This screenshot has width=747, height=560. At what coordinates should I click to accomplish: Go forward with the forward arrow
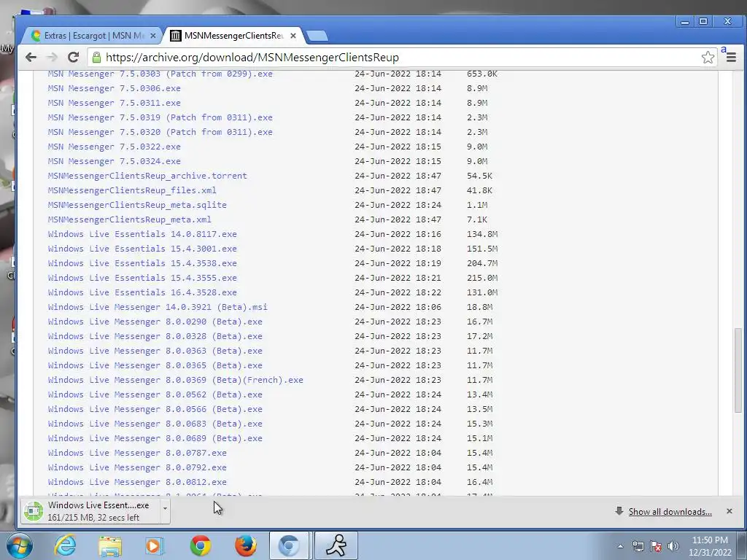click(x=52, y=58)
